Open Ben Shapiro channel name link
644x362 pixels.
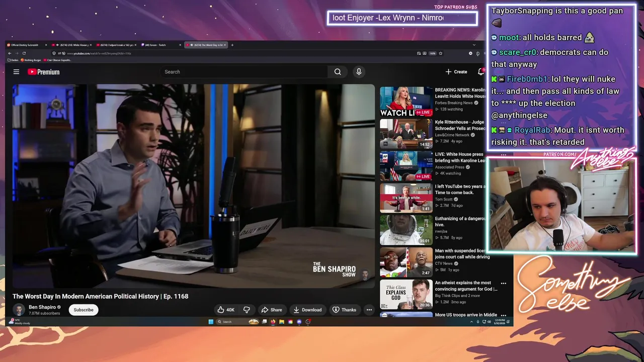pos(42,307)
